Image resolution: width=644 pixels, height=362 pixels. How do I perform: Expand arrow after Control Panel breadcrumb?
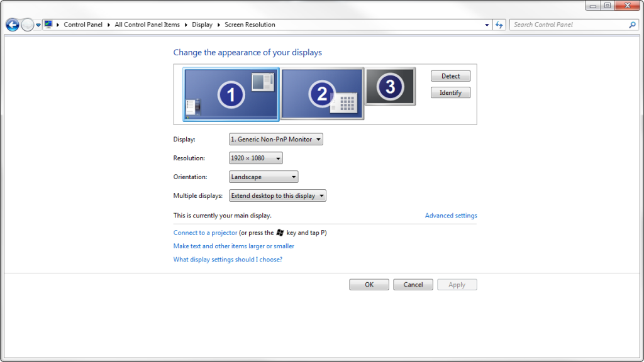[x=108, y=25]
